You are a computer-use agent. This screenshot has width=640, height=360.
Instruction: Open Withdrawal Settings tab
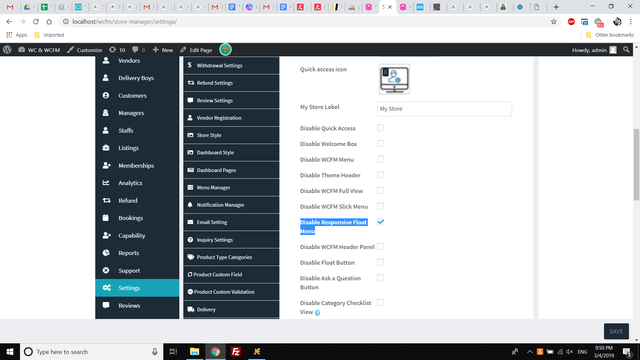coord(231,65)
